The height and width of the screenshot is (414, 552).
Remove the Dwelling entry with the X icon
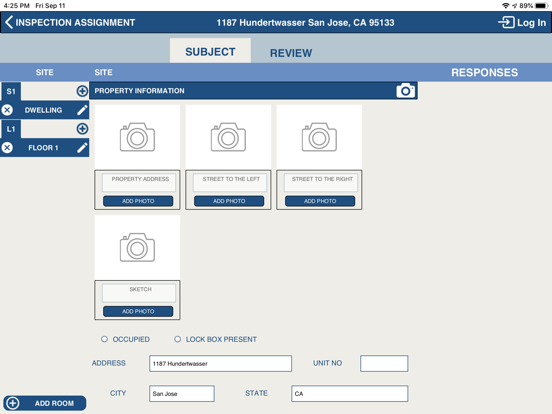[x=7, y=110]
